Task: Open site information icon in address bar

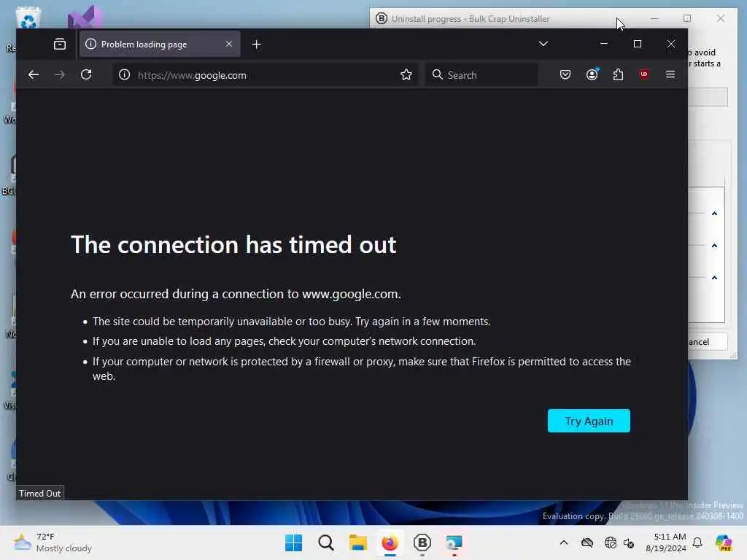Action: pyautogui.click(x=124, y=75)
